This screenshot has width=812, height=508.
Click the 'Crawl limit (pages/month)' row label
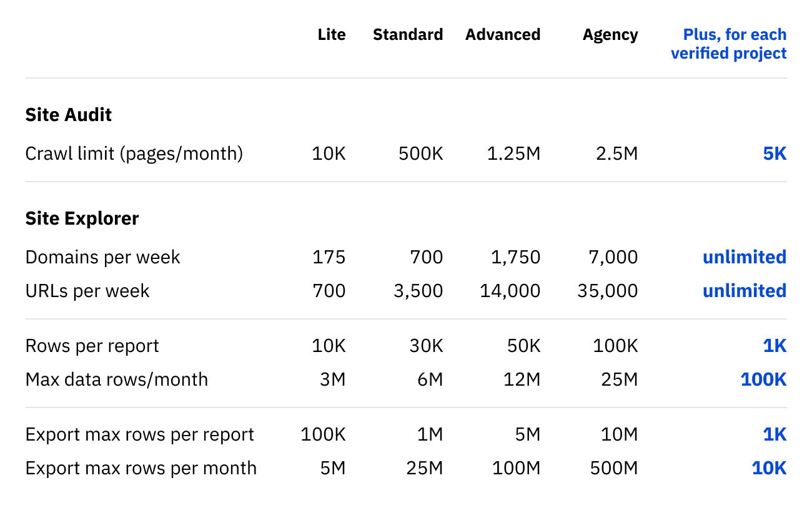(x=134, y=154)
